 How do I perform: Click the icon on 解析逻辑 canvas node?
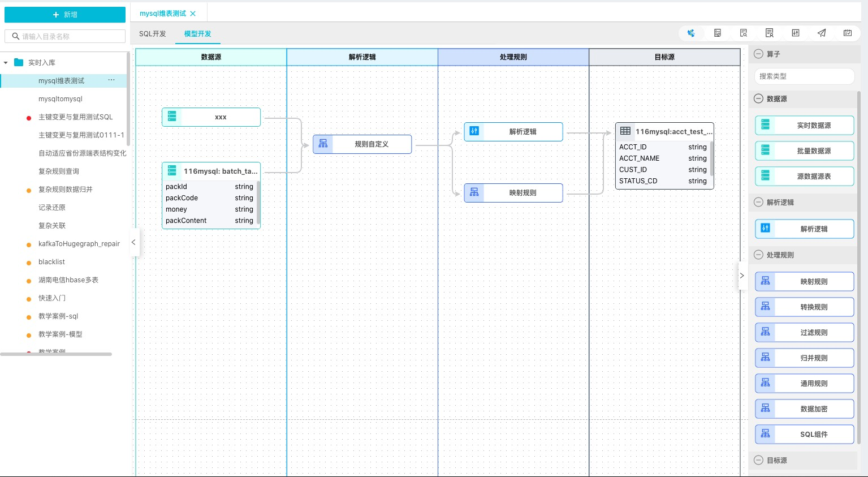tap(474, 131)
